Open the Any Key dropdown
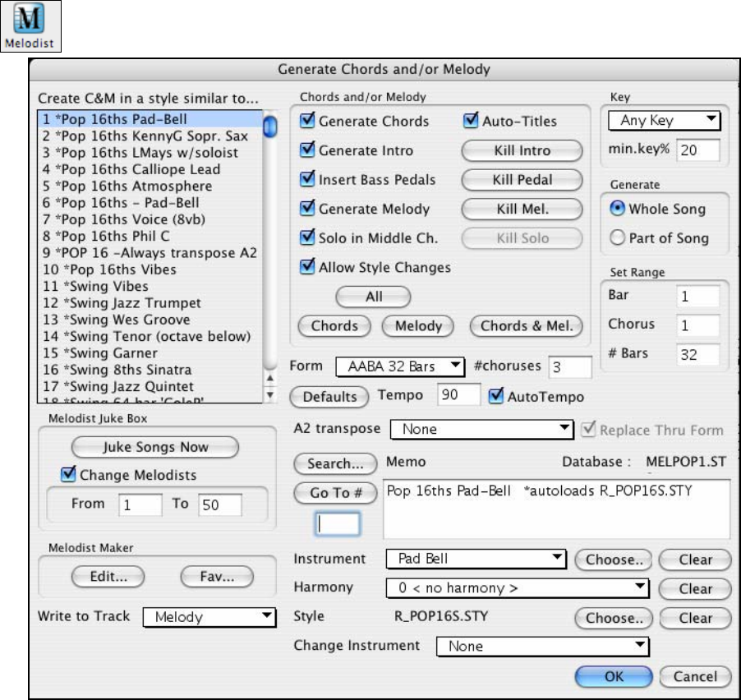 (x=664, y=121)
